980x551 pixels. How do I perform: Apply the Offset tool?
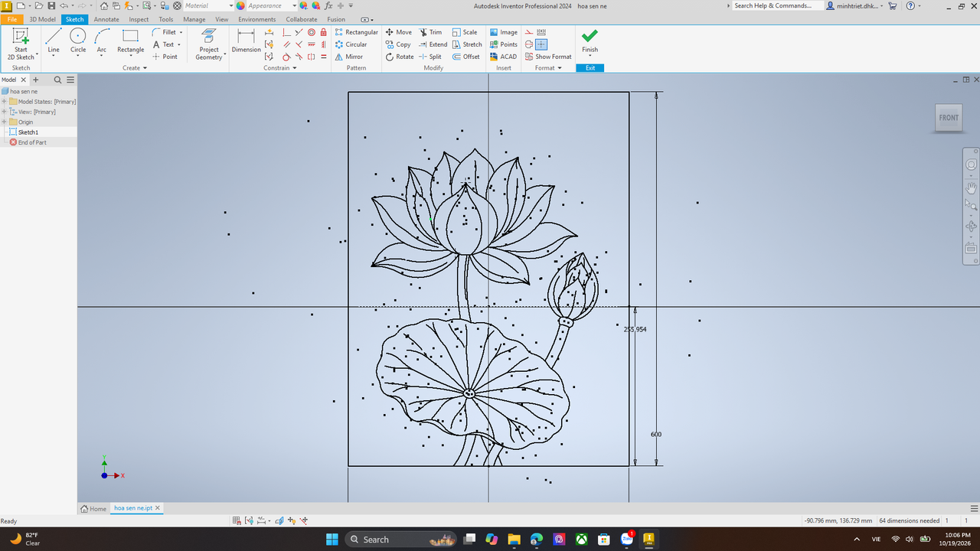[465, 57]
